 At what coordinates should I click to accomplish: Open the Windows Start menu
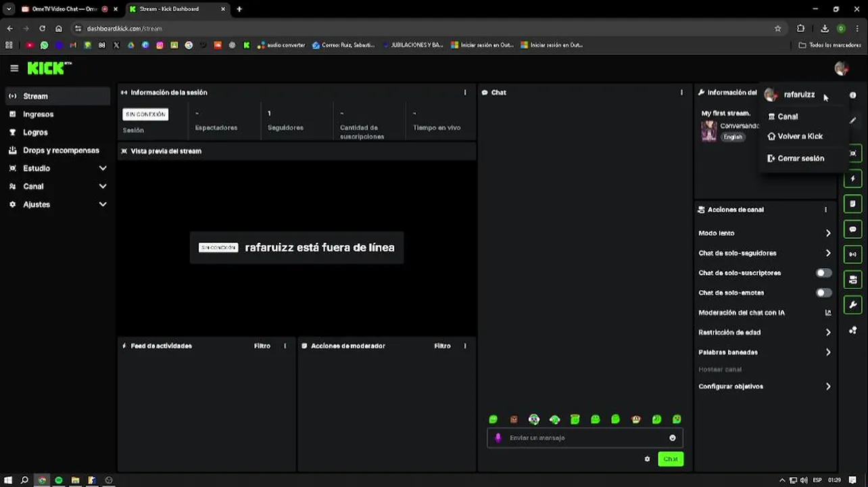(x=8, y=480)
